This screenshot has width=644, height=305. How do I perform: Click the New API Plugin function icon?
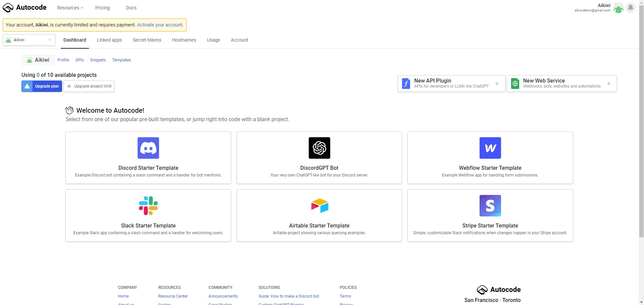pyautogui.click(x=406, y=84)
